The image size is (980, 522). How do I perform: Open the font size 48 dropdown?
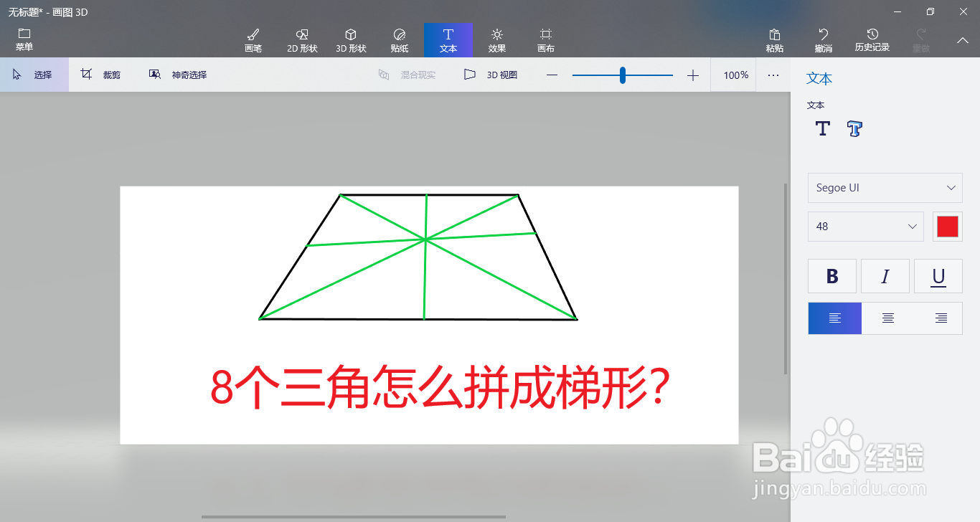(x=865, y=227)
